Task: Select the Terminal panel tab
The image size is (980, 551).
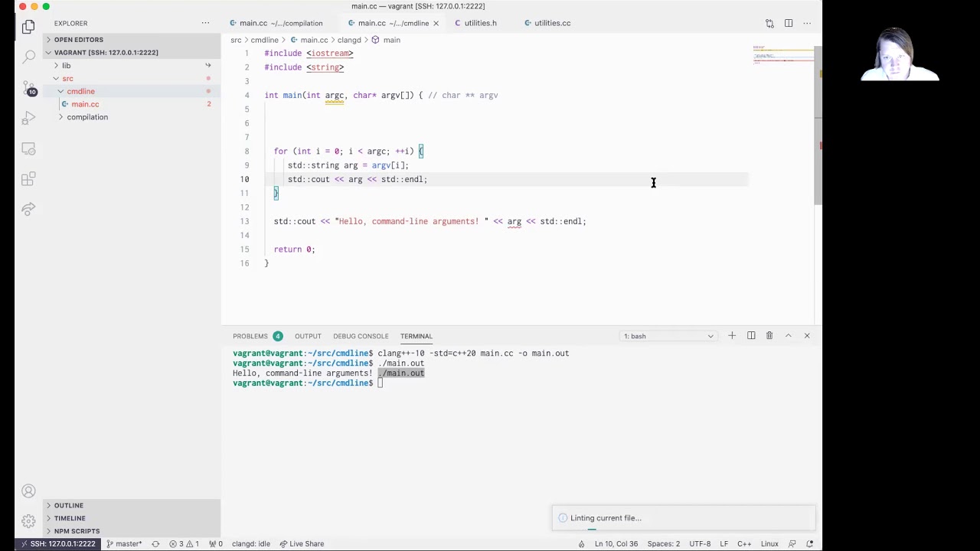Action: tap(416, 336)
